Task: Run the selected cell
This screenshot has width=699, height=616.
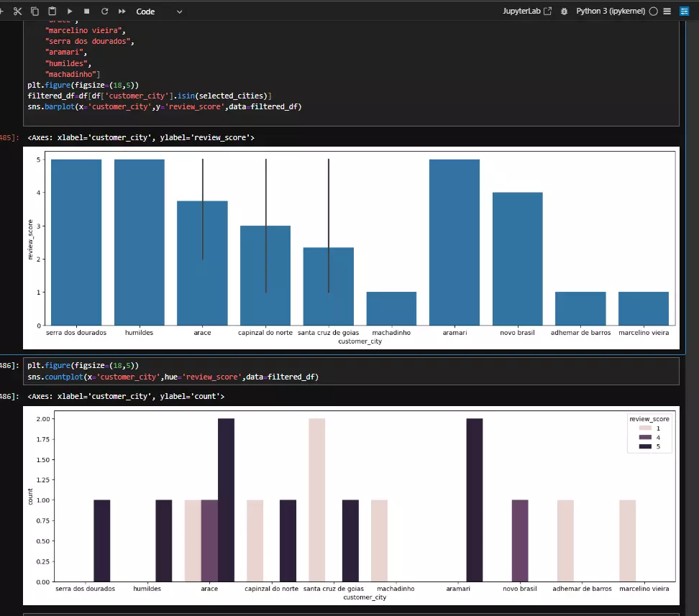Action: tap(70, 12)
